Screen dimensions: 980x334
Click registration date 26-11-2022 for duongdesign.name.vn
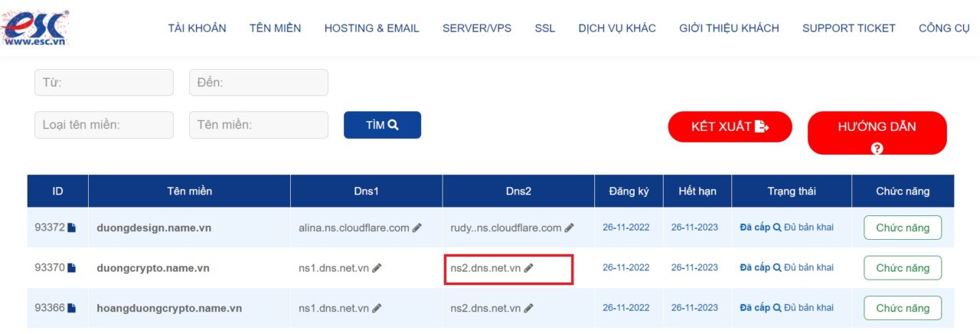(626, 228)
